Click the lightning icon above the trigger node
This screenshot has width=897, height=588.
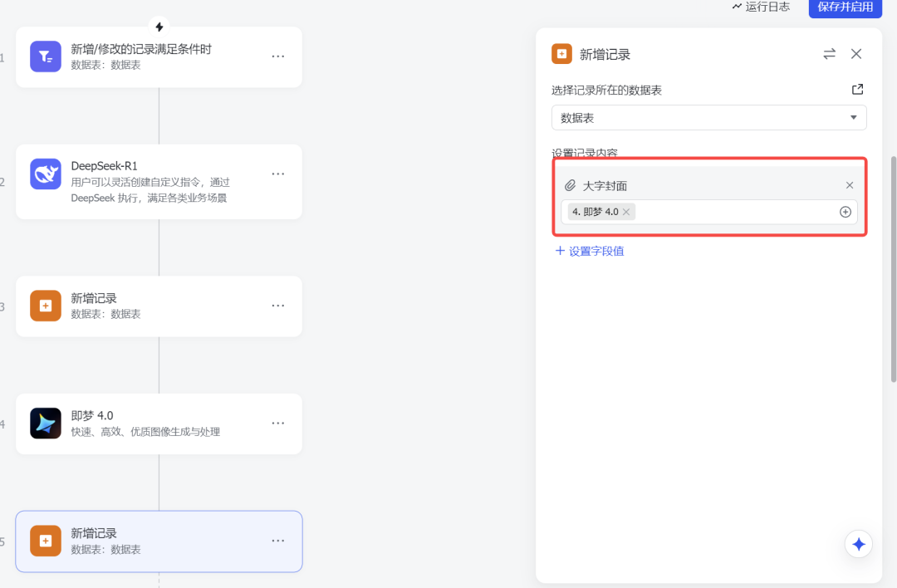pyautogui.click(x=158, y=25)
